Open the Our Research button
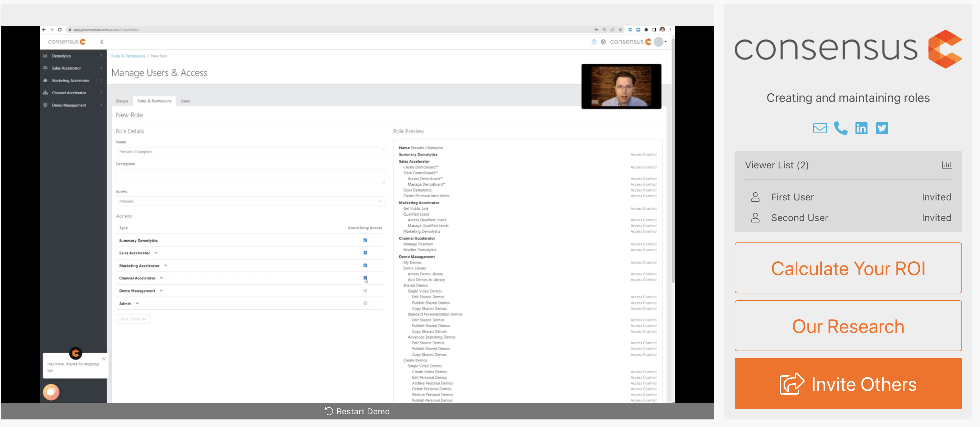The width and height of the screenshot is (980, 427). pyautogui.click(x=848, y=326)
